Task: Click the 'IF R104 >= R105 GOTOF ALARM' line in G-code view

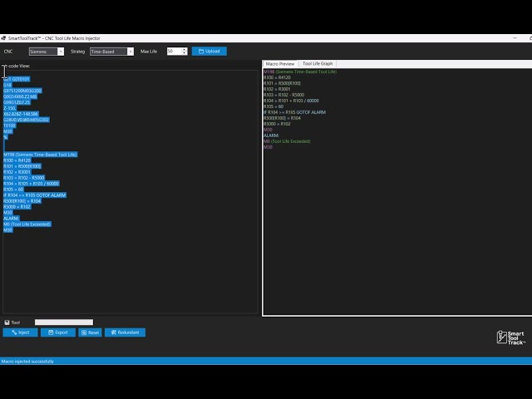Action: coord(35,195)
